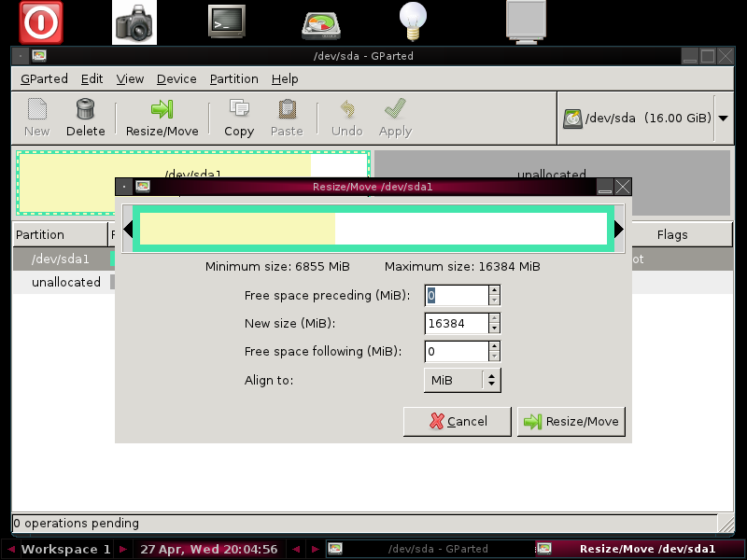Screen dimensions: 747x560
Task: Switch to /dev/sda - GParted in taskbar
Action: click(x=430, y=549)
